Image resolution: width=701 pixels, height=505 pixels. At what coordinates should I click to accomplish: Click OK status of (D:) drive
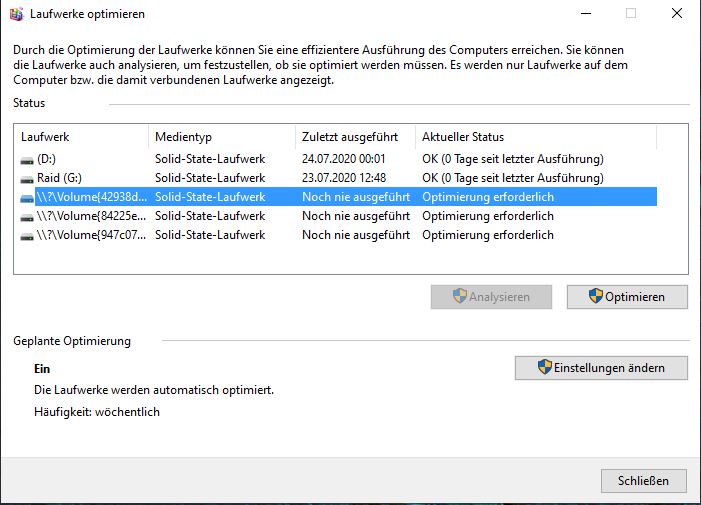point(513,159)
